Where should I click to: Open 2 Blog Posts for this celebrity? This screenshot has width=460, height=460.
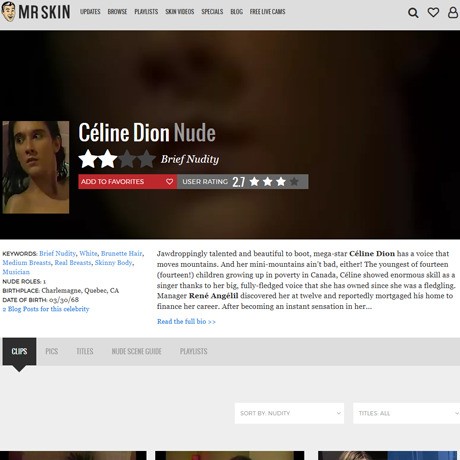[x=46, y=309]
